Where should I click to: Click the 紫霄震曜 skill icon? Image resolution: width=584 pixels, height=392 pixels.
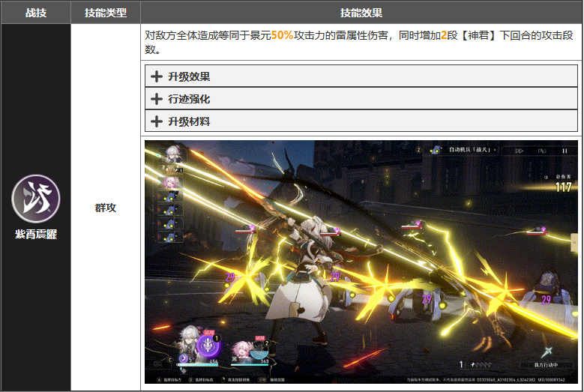[x=36, y=199]
